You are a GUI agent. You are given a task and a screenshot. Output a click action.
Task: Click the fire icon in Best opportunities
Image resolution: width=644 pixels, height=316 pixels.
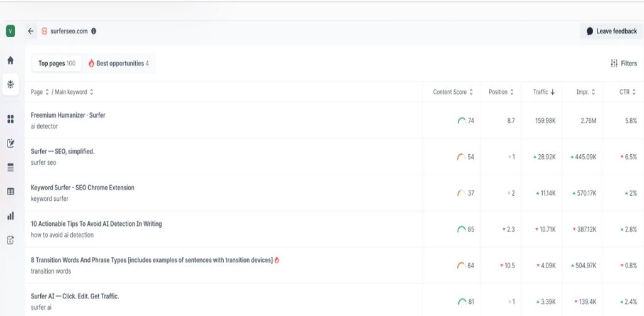pyautogui.click(x=91, y=64)
